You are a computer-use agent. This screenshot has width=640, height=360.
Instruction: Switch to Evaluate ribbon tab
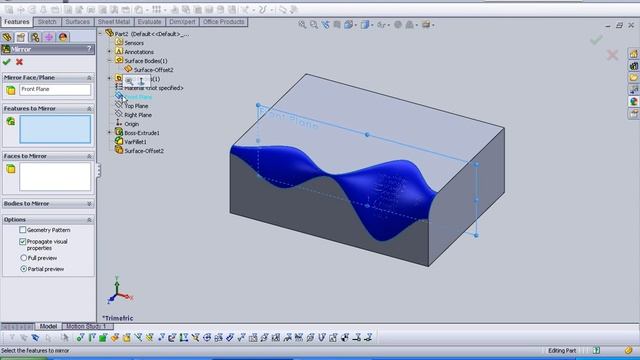(149, 22)
